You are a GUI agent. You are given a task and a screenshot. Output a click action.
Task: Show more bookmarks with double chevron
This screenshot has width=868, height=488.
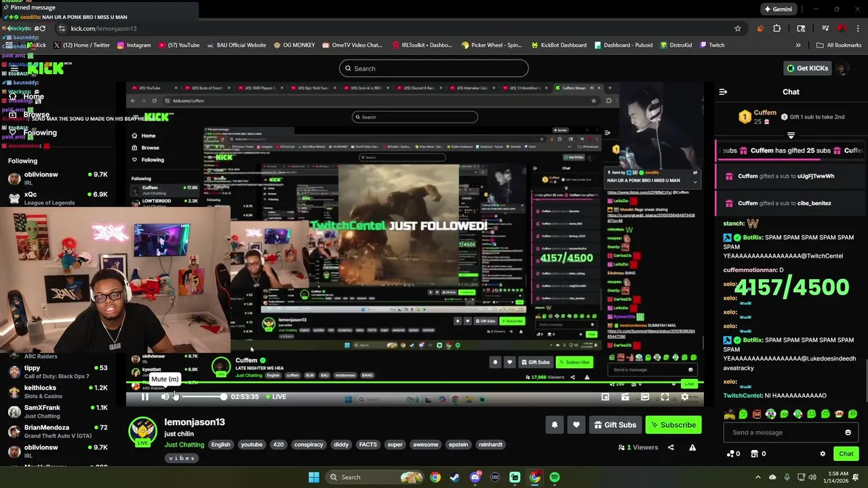pos(798,45)
